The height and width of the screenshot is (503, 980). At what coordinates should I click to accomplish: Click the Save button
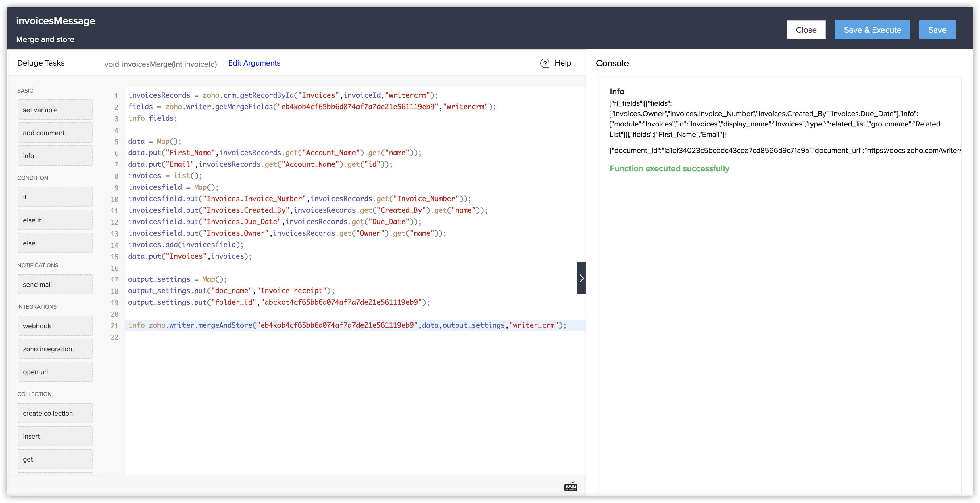click(x=937, y=30)
